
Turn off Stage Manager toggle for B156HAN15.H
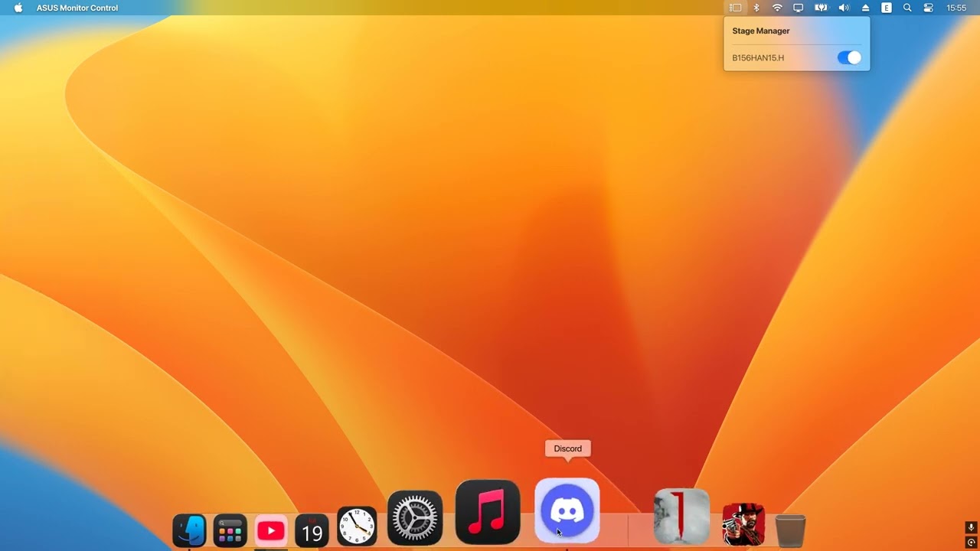pos(849,57)
